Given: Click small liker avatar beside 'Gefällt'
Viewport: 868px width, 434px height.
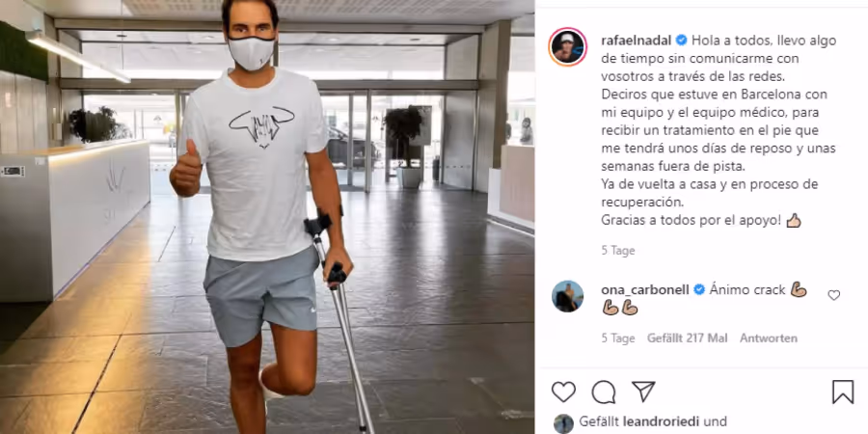Looking at the screenshot, I should pos(563,423).
